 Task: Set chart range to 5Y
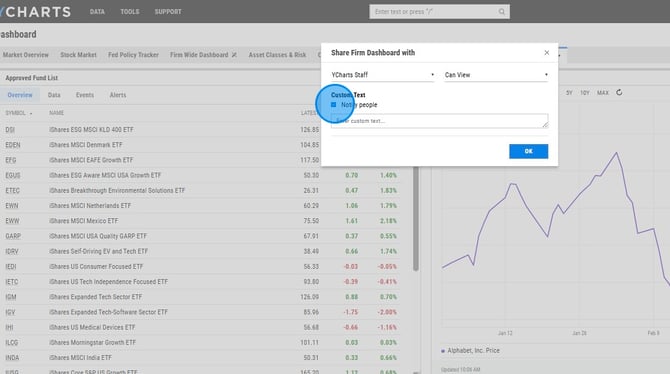click(569, 93)
